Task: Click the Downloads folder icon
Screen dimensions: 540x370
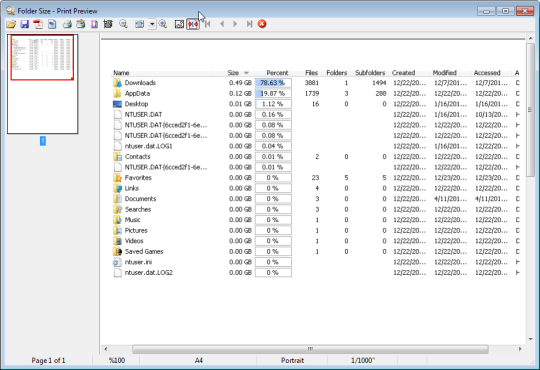Action: click(117, 83)
